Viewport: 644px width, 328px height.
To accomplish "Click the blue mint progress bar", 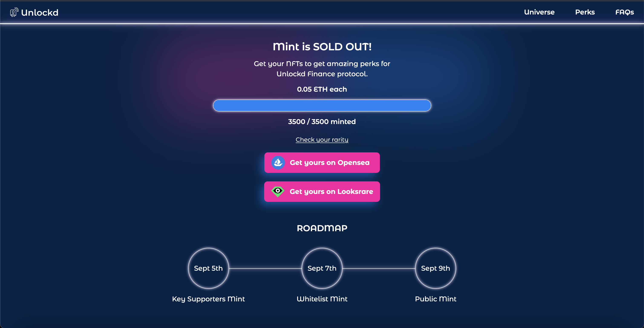I will point(322,105).
